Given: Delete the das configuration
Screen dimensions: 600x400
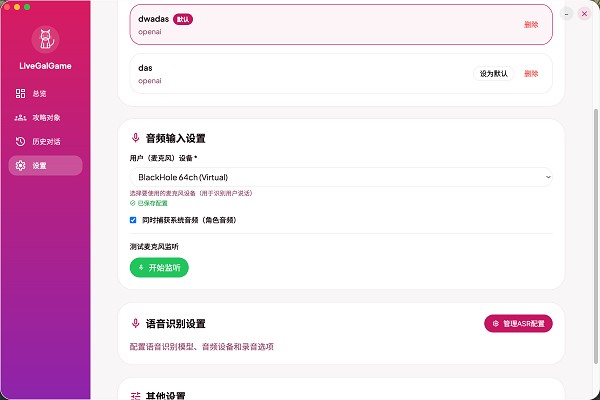Looking at the screenshot, I should click(x=531, y=73).
